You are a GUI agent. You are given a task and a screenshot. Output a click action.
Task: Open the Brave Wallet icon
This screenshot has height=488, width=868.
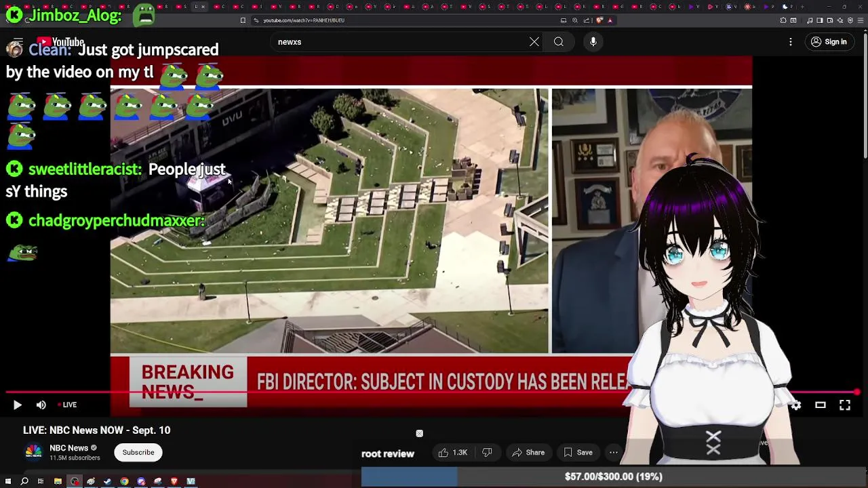click(x=830, y=20)
